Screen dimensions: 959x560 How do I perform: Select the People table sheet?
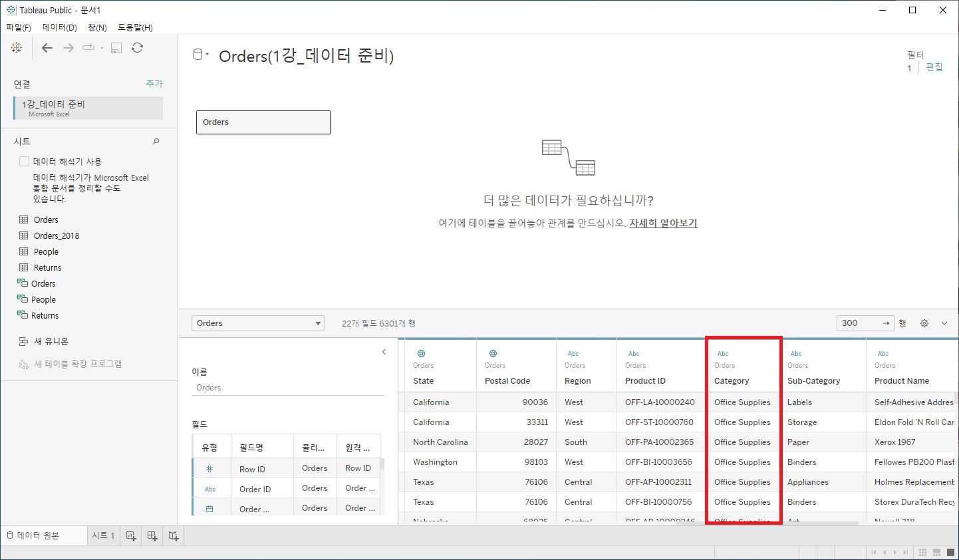click(46, 251)
